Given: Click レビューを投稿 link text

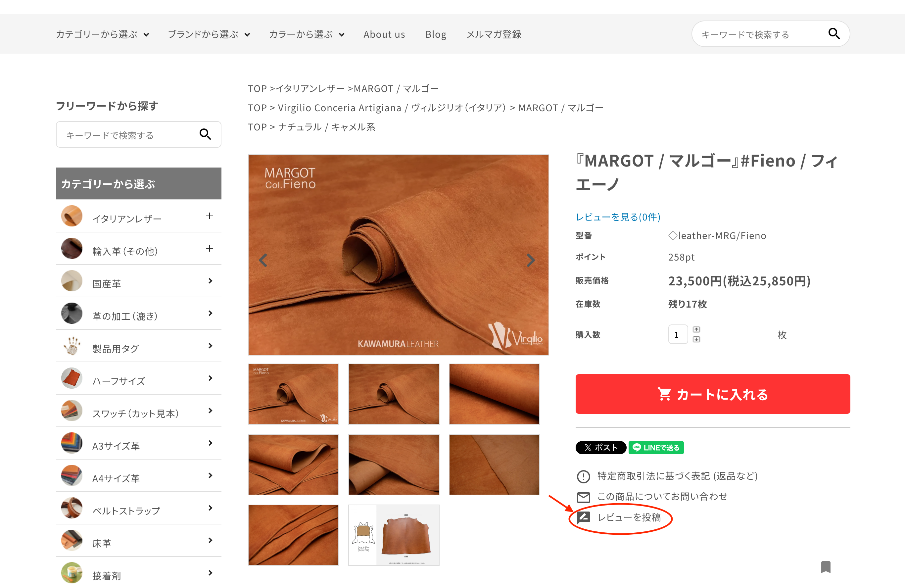Looking at the screenshot, I should 629,517.
